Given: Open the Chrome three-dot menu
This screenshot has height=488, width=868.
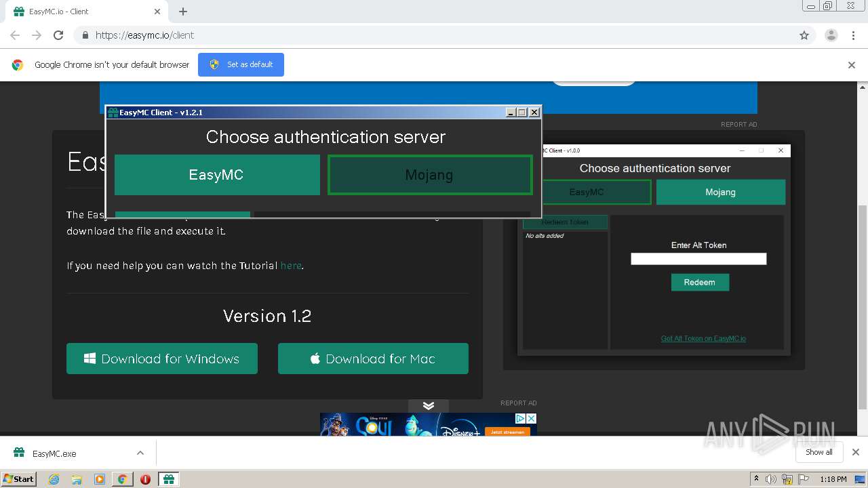Looking at the screenshot, I should click(853, 35).
